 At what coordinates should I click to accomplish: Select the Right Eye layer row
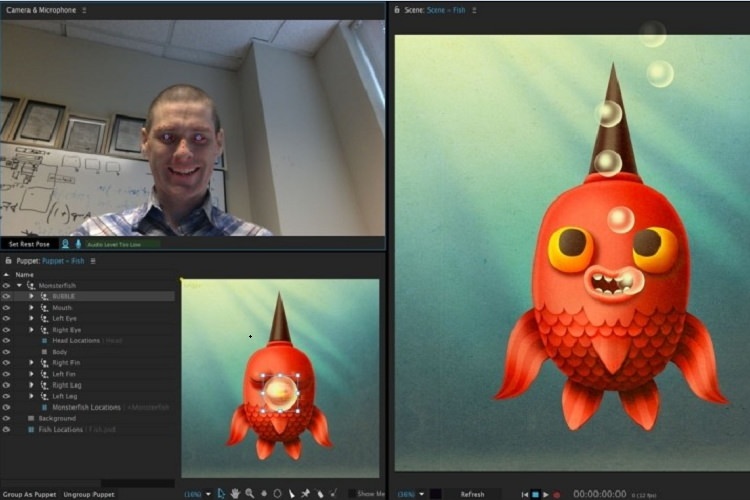[89, 330]
